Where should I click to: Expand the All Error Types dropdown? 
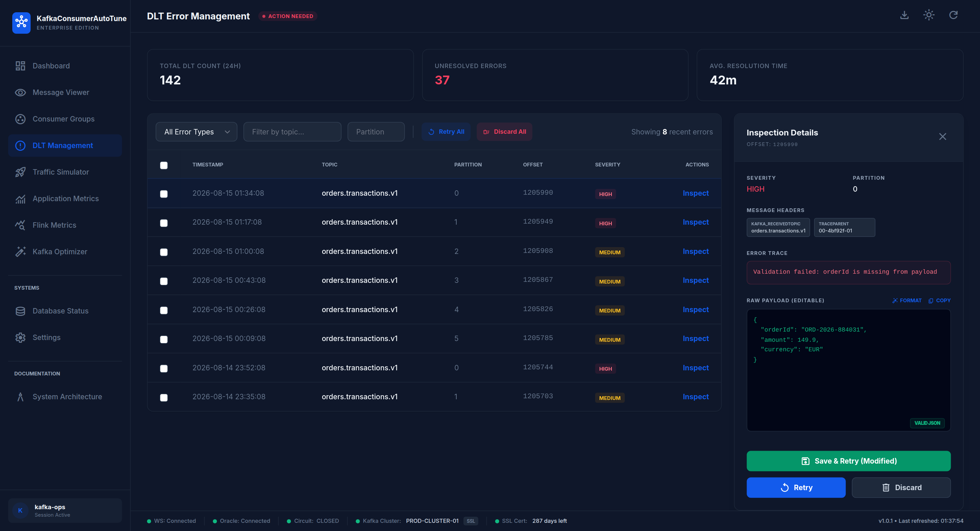[x=196, y=132]
